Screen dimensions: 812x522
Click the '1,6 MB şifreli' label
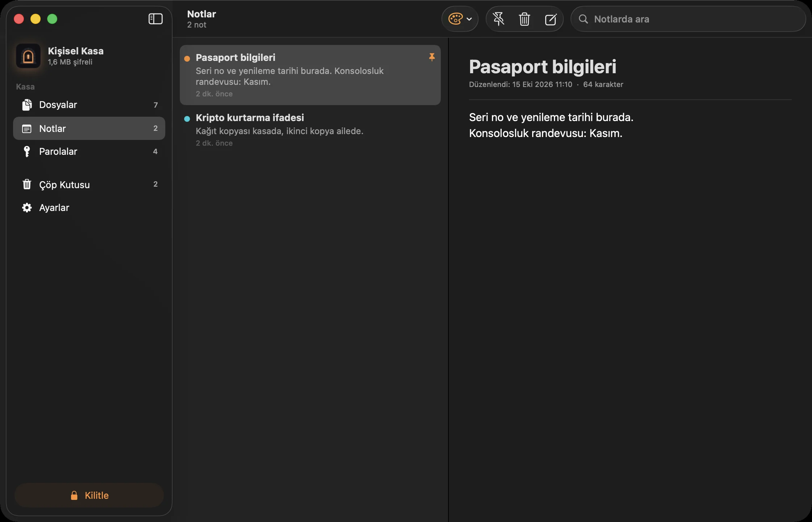[x=70, y=62]
